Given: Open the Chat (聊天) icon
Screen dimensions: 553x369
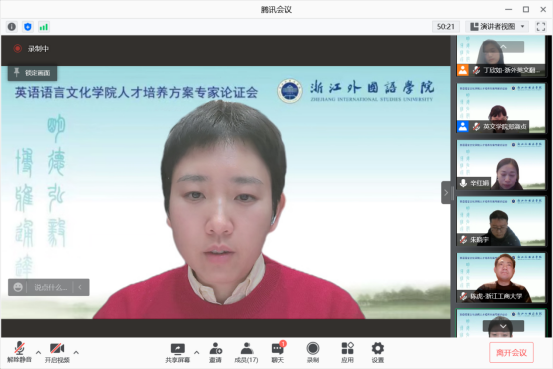Looking at the screenshot, I should click(278, 353).
